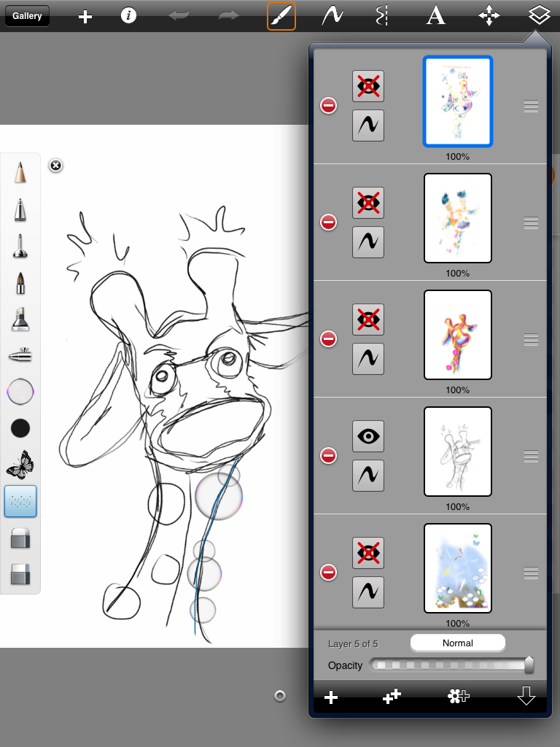560x747 pixels.
Task: Delete the giraffe sketch layer
Action: [329, 455]
